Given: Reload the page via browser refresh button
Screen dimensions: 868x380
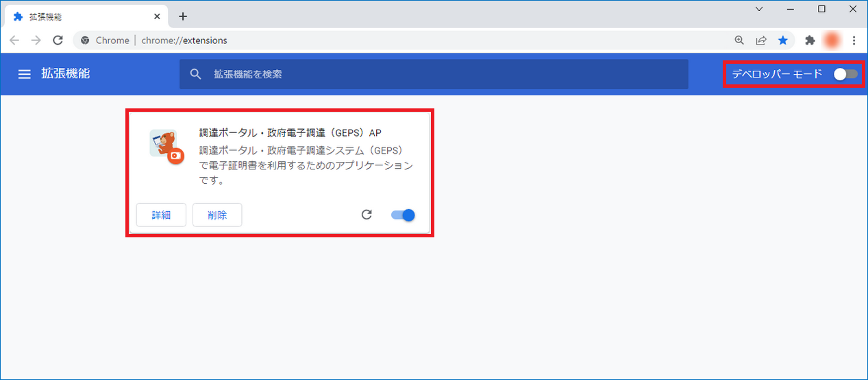Looking at the screenshot, I should (x=58, y=40).
